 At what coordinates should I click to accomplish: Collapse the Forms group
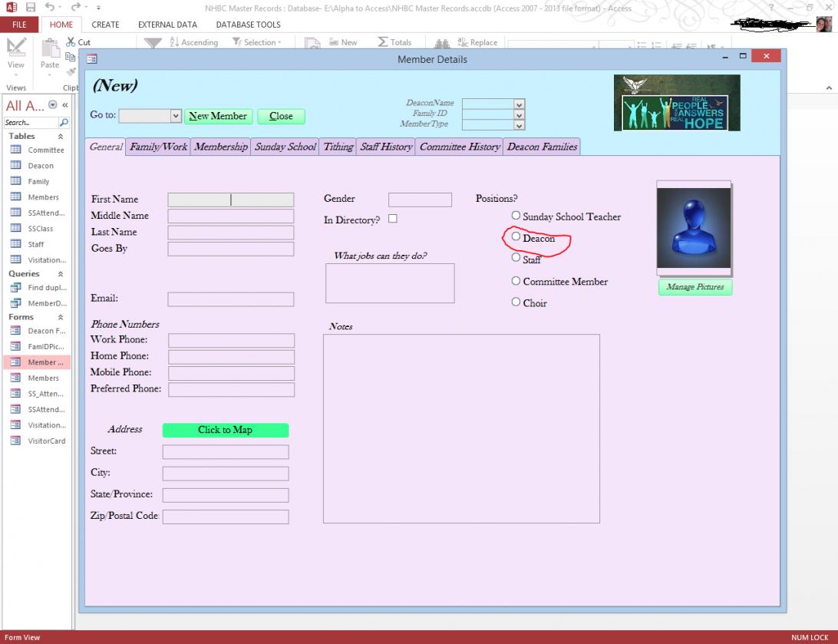click(61, 318)
